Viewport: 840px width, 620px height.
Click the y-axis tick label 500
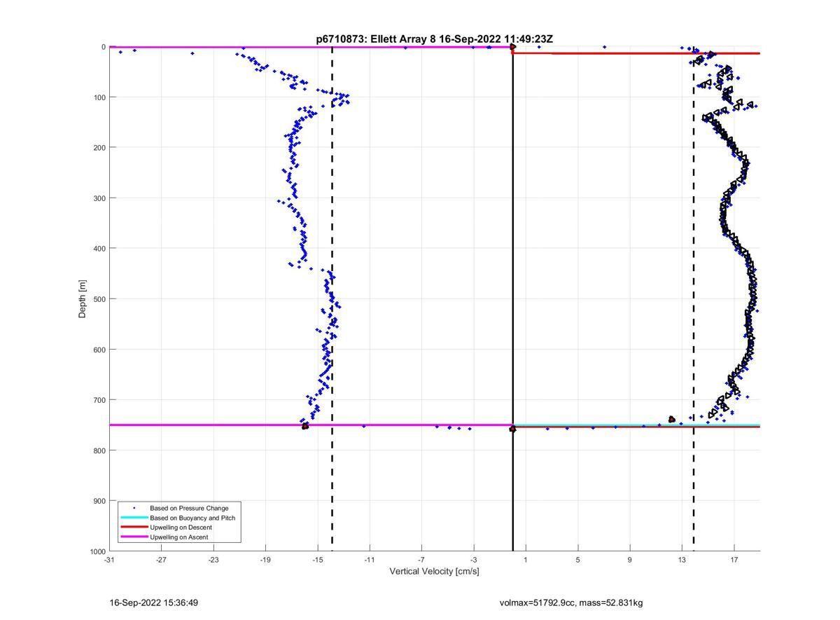99,299
